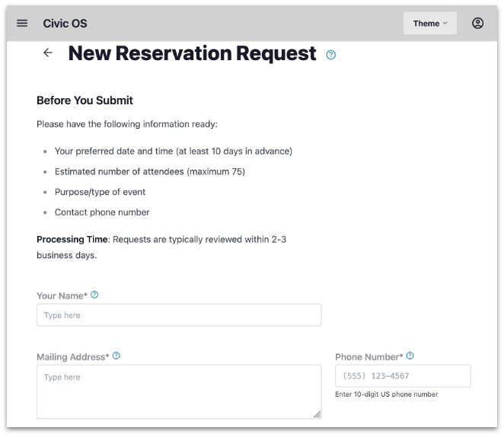
Task: Click the Before You Submit heading
Action: point(85,100)
